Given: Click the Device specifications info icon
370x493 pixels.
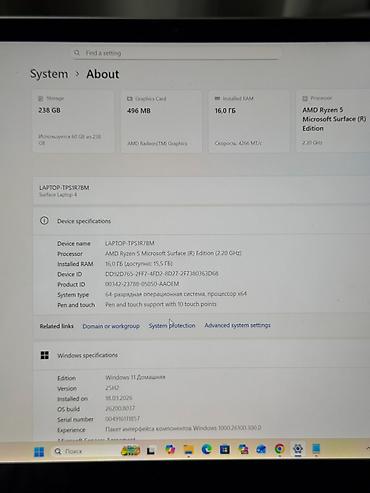Looking at the screenshot, I should (x=44, y=221).
